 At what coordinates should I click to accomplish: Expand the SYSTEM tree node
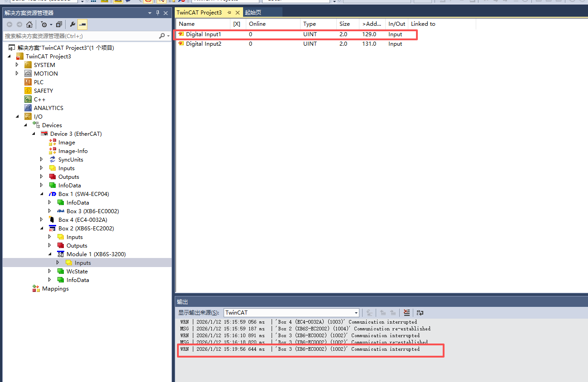(x=17, y=65)
